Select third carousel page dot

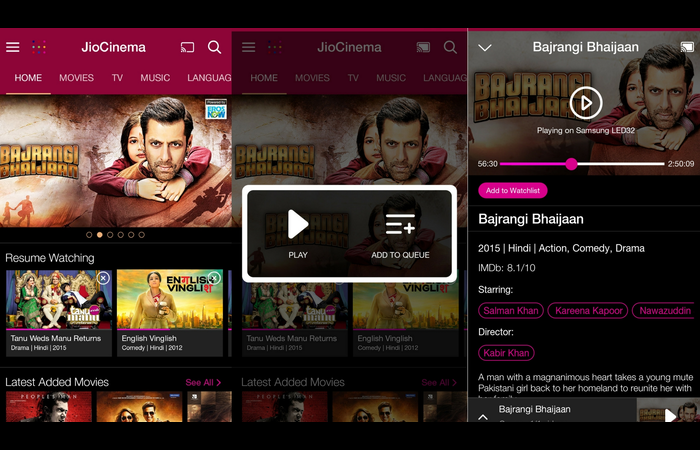(x=110, y=234)
